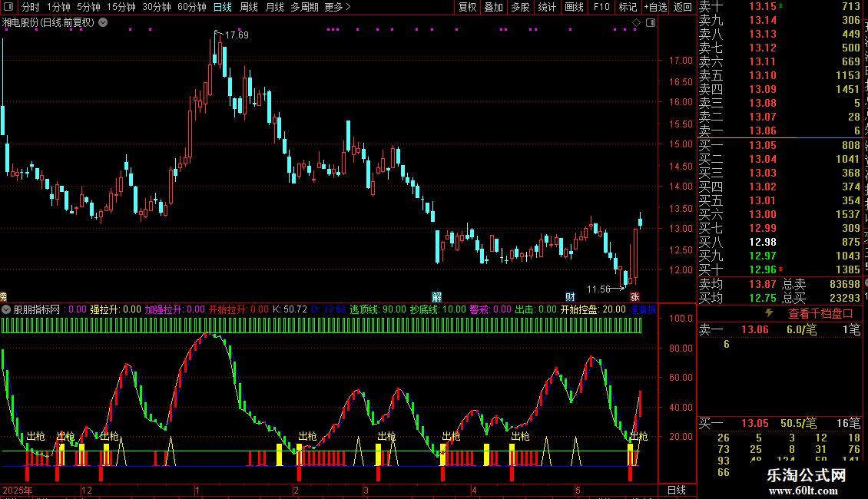Switch to the 30分钟 period
Image resolution: width=868 pixels, height=499 pixels.
(x=156, y=7)
